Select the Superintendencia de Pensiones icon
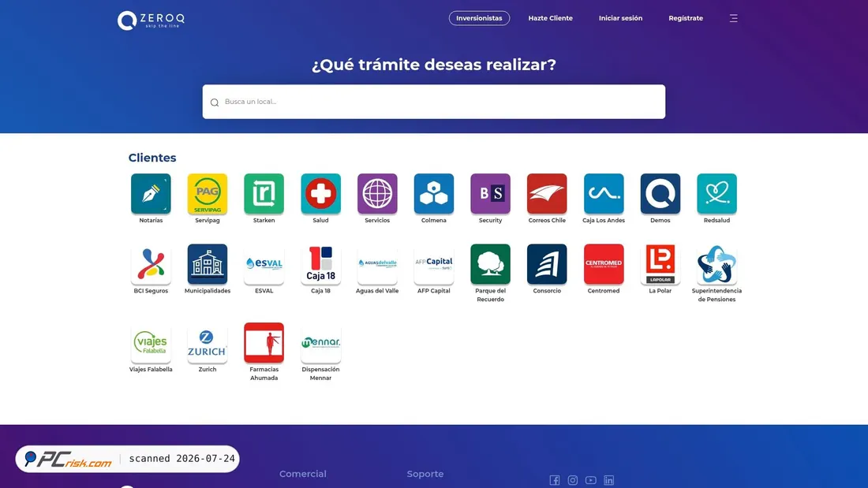 coord(716,264)
